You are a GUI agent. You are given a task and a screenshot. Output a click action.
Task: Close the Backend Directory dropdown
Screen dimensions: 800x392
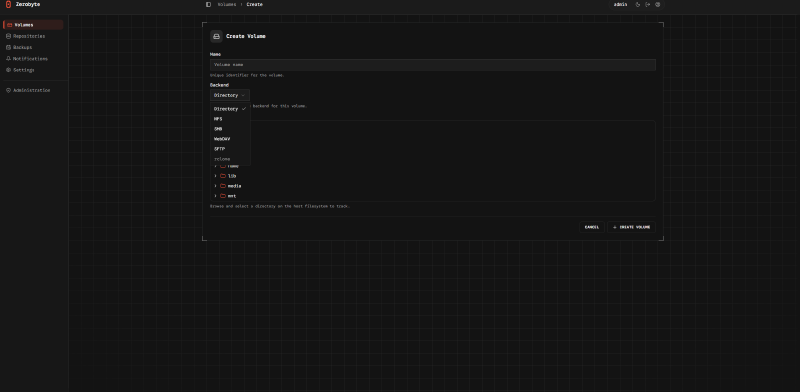230,95
